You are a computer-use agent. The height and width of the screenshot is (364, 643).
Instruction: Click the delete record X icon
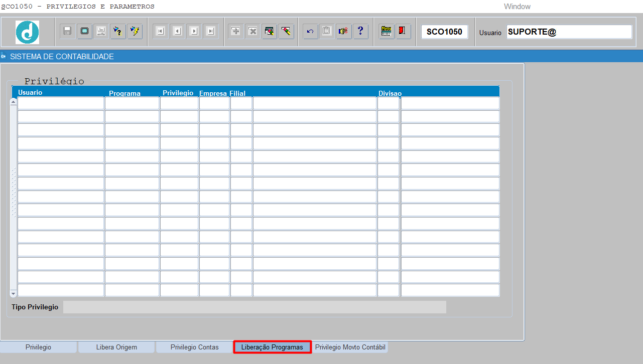(252, 31)
